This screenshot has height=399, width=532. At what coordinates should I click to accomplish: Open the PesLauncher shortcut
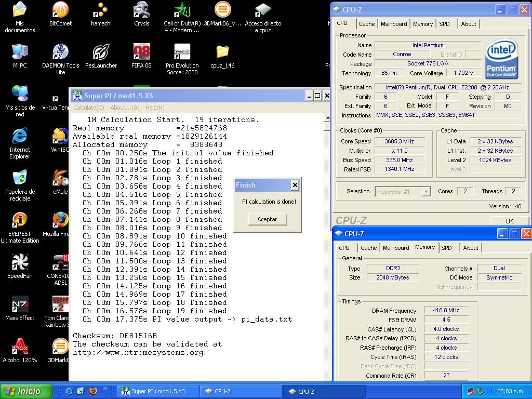point(101,56)
